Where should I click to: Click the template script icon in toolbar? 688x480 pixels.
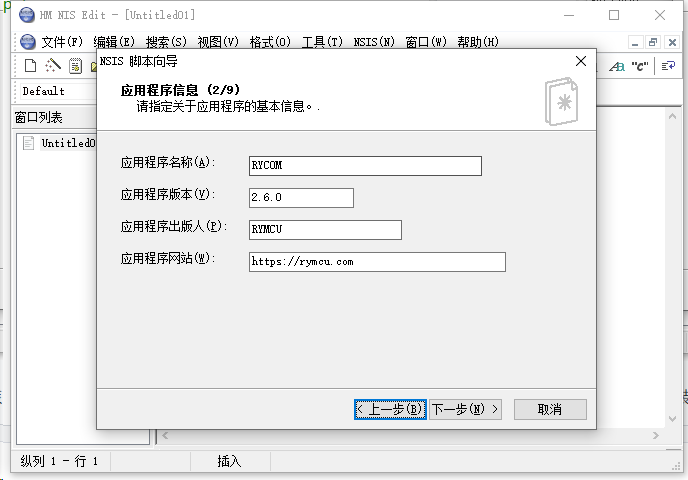[75, 66]
